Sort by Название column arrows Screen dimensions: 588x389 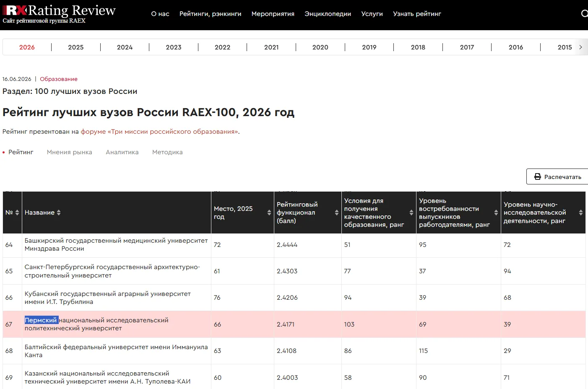pyautogui.click(x=59, y=213)
